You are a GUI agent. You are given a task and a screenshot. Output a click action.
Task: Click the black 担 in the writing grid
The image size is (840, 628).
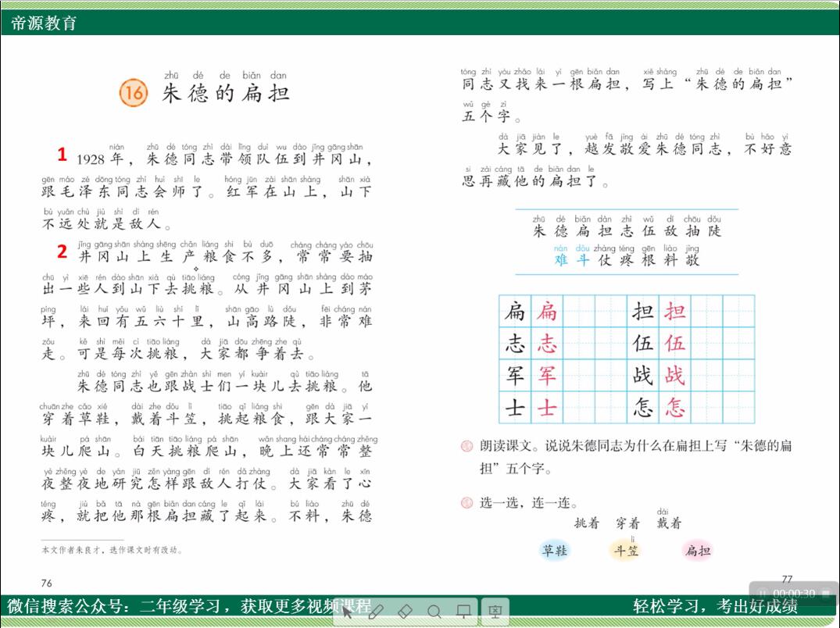643,311
